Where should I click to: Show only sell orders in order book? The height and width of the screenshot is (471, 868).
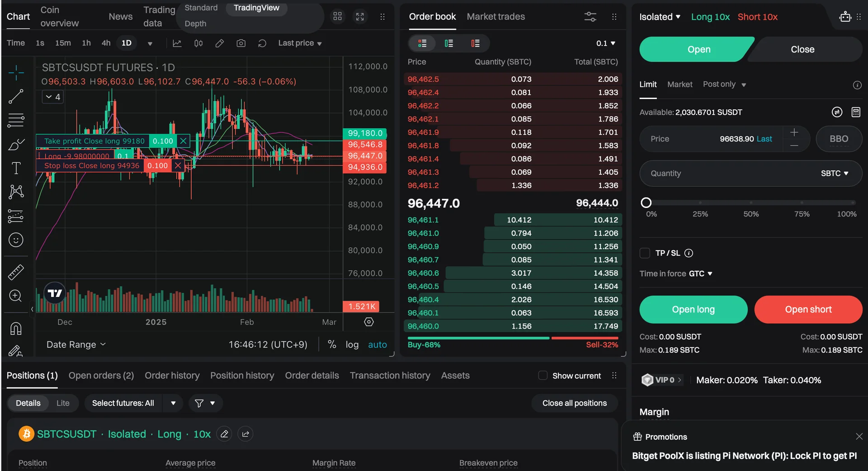[x=475, y=43]
